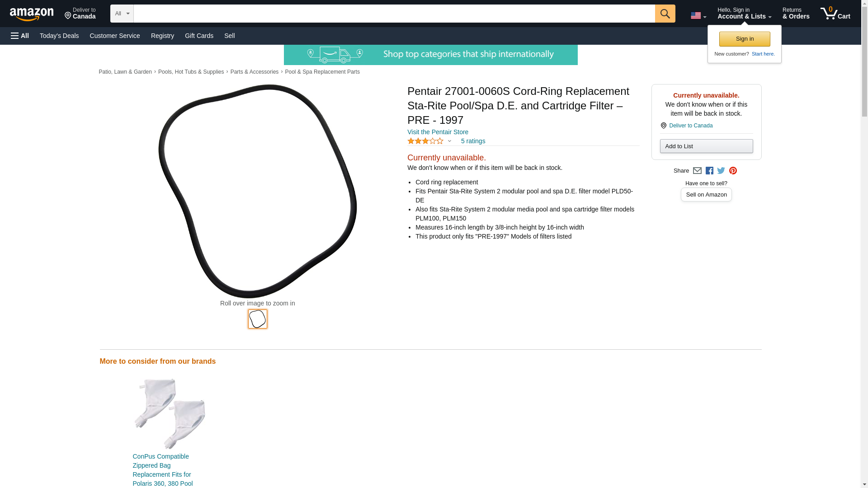Open Today's Deals nav item
This screenshot has width=868, height=488.
pos(59,36)
